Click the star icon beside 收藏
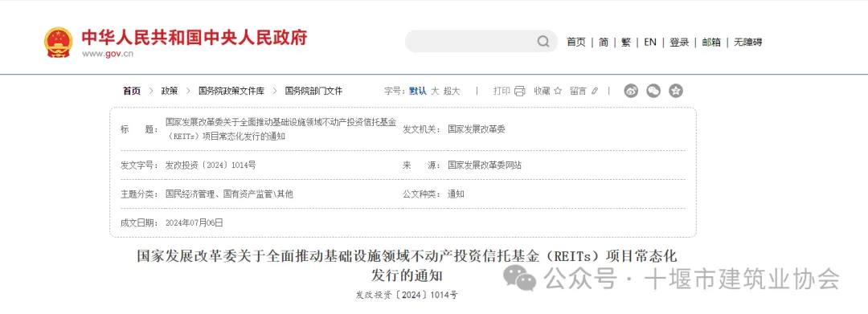Screen dimensions: 868x314 [x=558, y=91]
